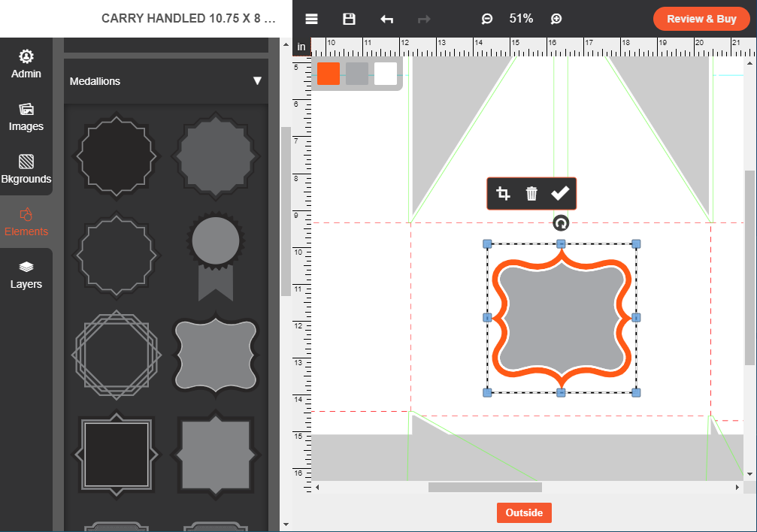Image resolution: width=757 pixels, height=532 pixels.
Task: Click the canvas scroll-up arrow
Action: (749, 63)
